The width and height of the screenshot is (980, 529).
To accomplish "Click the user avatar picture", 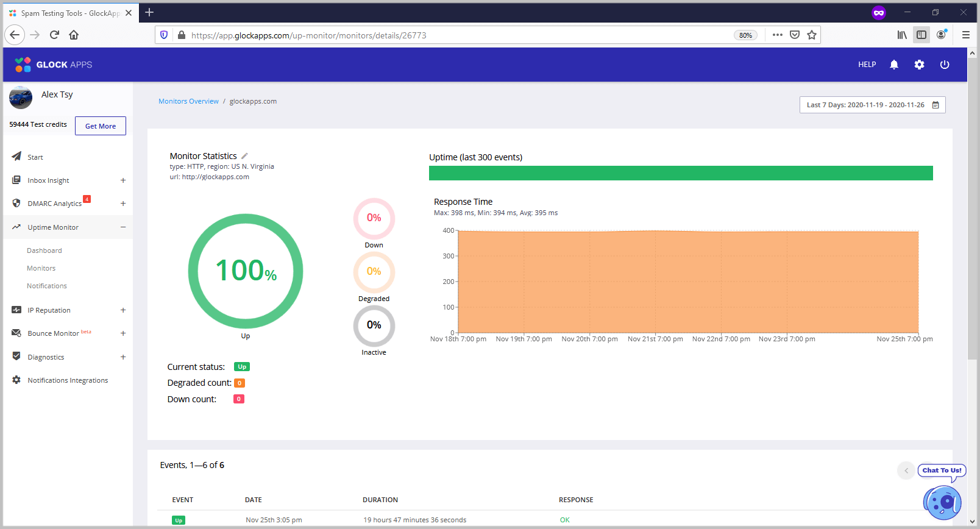I will point(21,98).
